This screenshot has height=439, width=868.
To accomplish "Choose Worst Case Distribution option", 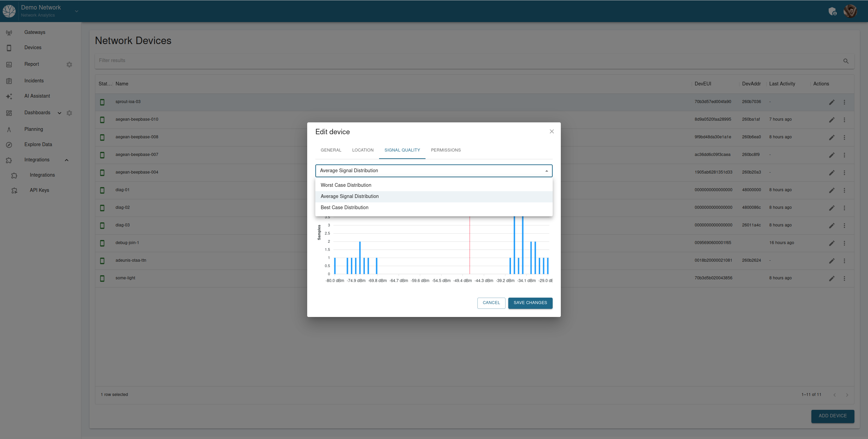I will [x=346, y=185].
